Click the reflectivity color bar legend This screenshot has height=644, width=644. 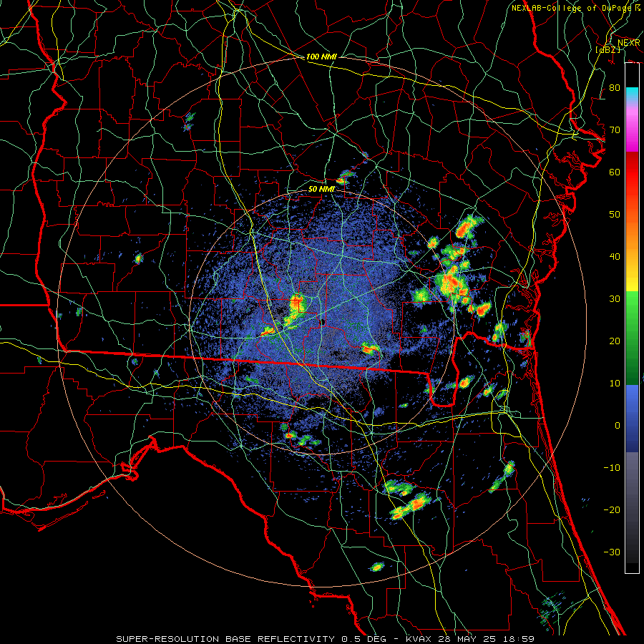tap(632, 318)
